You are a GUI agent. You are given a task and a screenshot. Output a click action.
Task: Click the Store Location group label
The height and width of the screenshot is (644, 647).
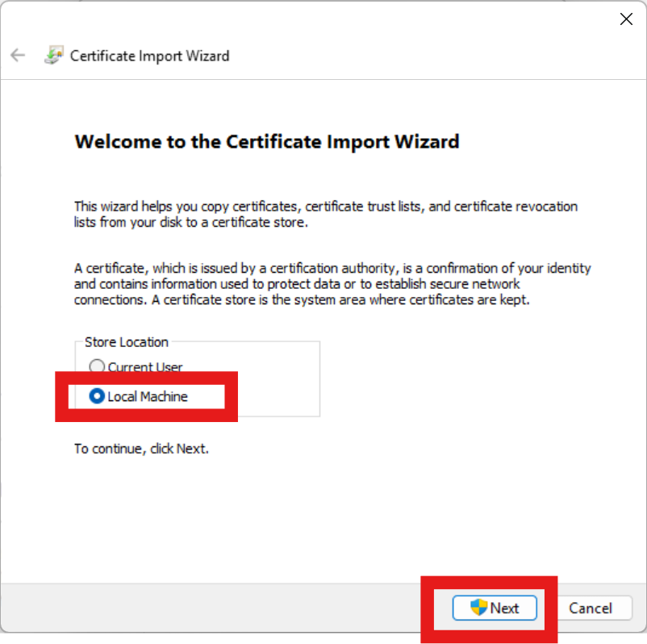click(125, 341)
